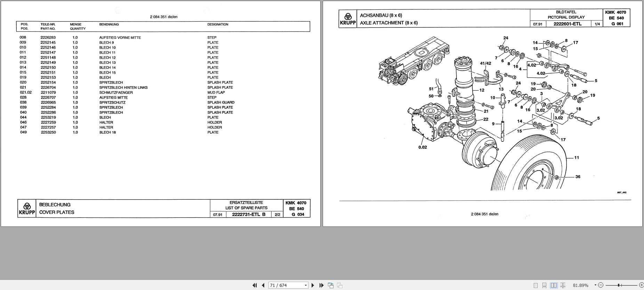Select the two-page facing view
The width and height of the screenshot is (644, 290).
point(554,285)
